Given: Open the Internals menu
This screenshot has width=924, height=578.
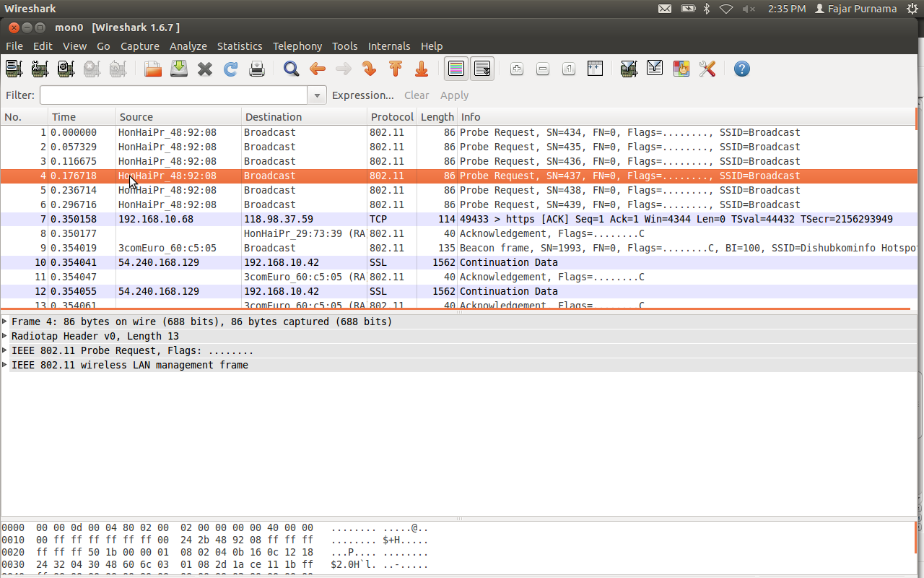Looking at the screenshot, I should [x=389, y=46].
